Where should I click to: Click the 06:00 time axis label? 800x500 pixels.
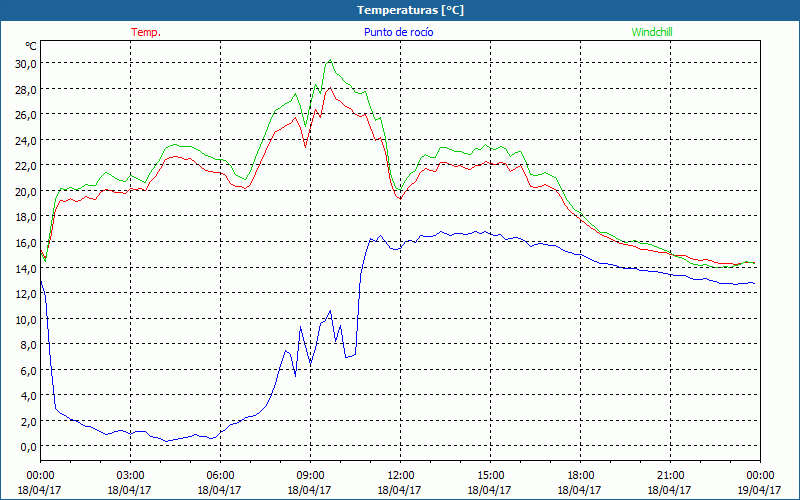coord(220,475)
